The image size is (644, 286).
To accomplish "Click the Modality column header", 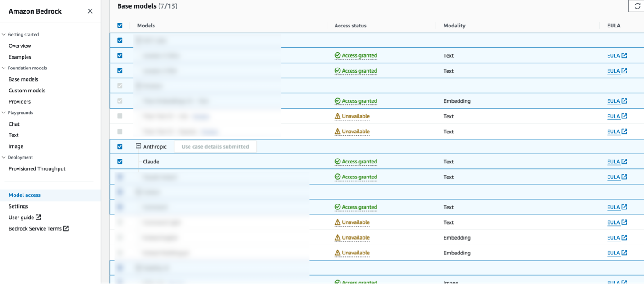I will click(x=454, y=26).
